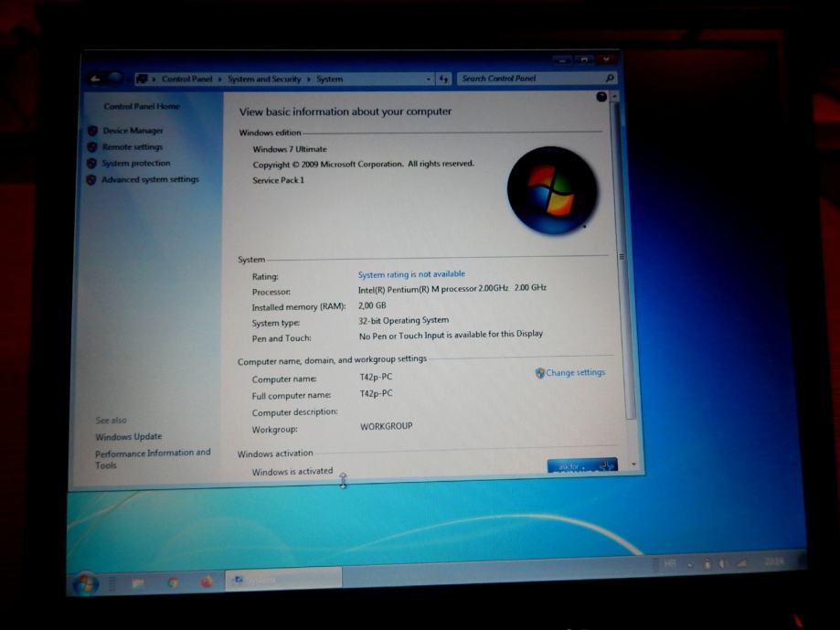Click the scrollbar up arrow
This screenshot has height=630, width=840.
pos(614,96)
